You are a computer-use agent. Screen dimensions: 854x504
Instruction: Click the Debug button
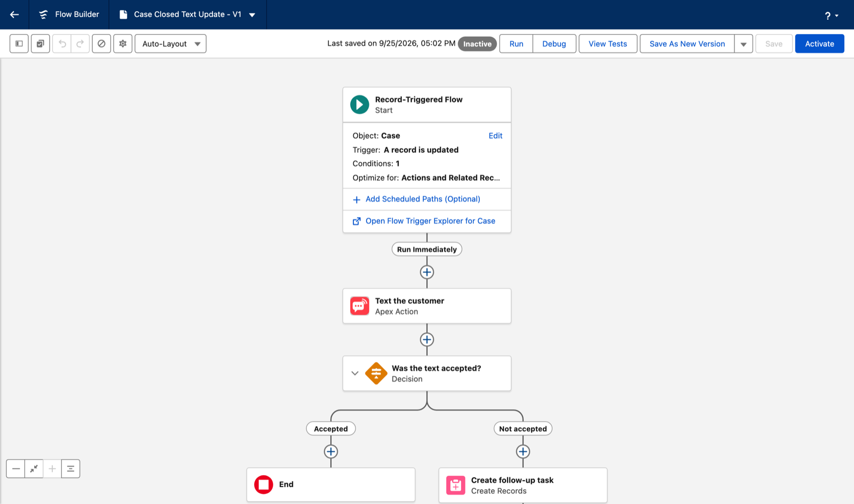[554, 44]
